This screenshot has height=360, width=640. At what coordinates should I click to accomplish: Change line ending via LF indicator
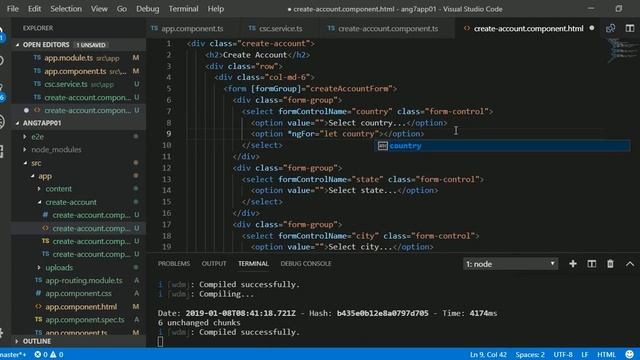tap(584, 354)
